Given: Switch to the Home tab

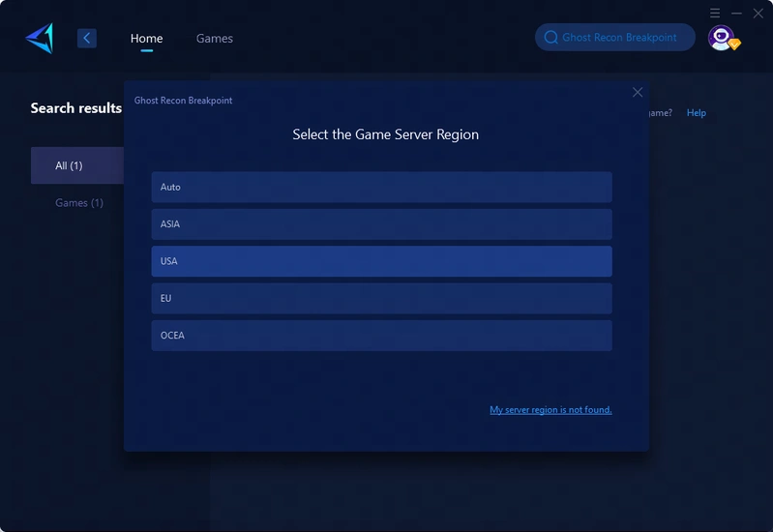Looking at the screenshot, I should [146, 39].
